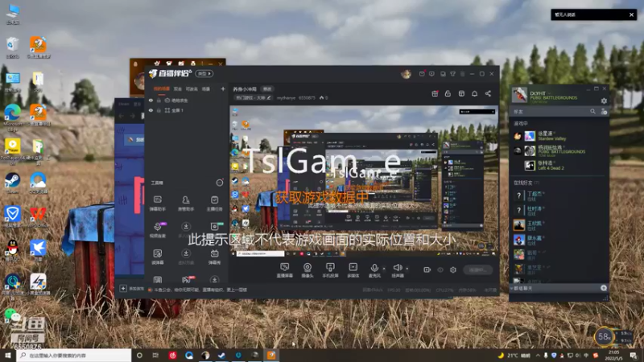
Task: Click the gift box icon above preview
Action: pos(435,93)
